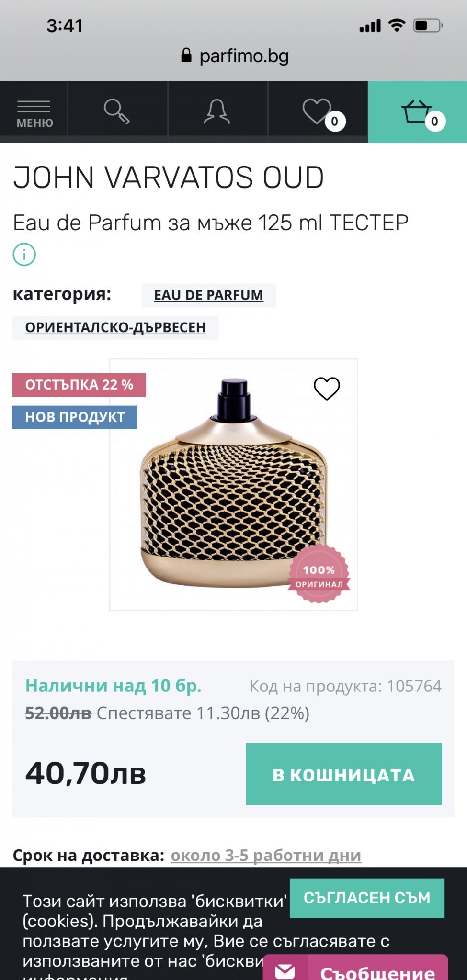Open the hamburger МЕНЮ icon
This screenshot has height=980, width=467.
pos(34,113)
